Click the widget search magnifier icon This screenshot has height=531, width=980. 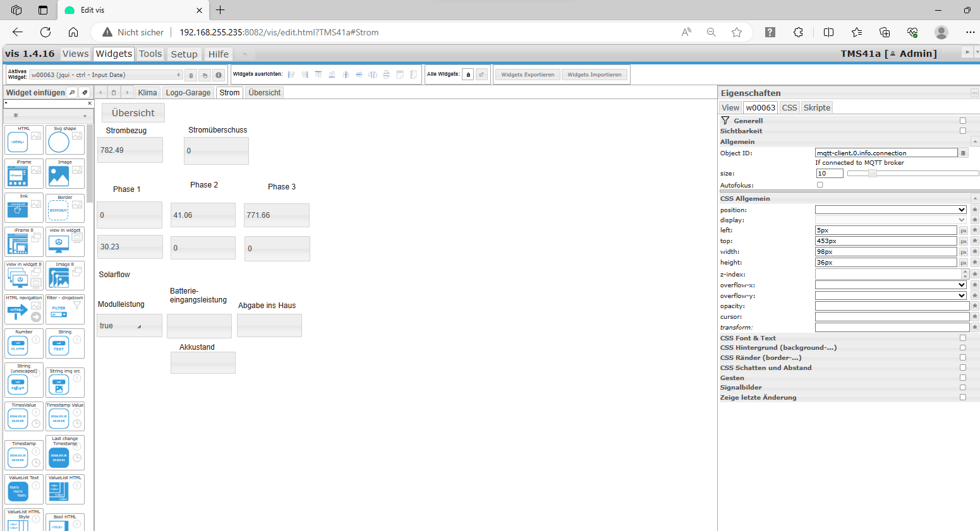72,92
